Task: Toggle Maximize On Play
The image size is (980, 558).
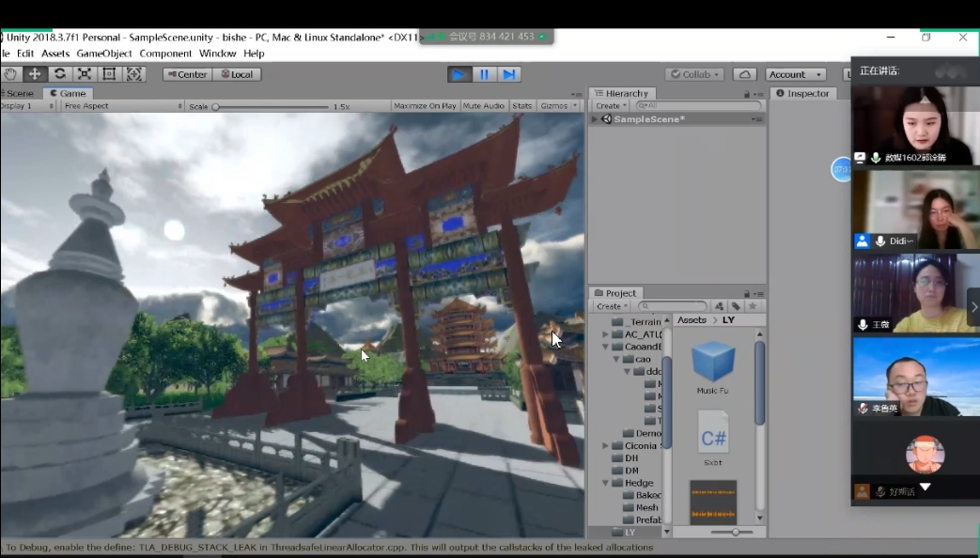Action: point(425,106)
